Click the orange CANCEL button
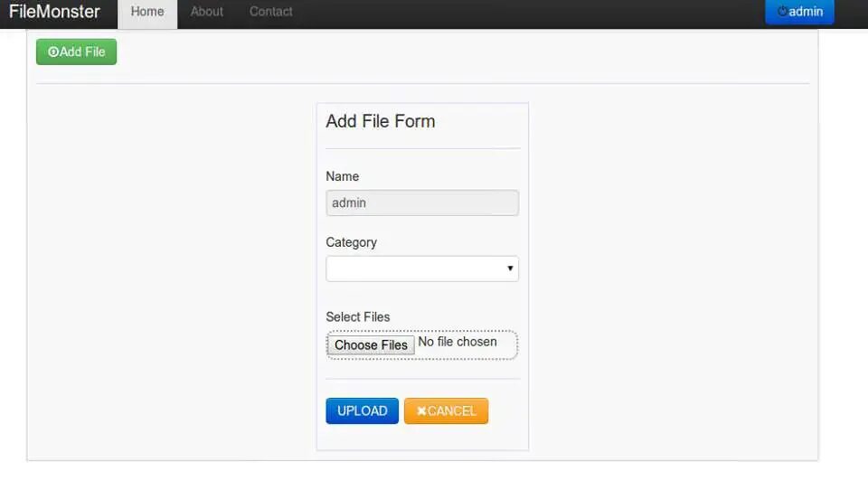Image resolution: width=868 pixels, height=490 pixels. (446, 410)
